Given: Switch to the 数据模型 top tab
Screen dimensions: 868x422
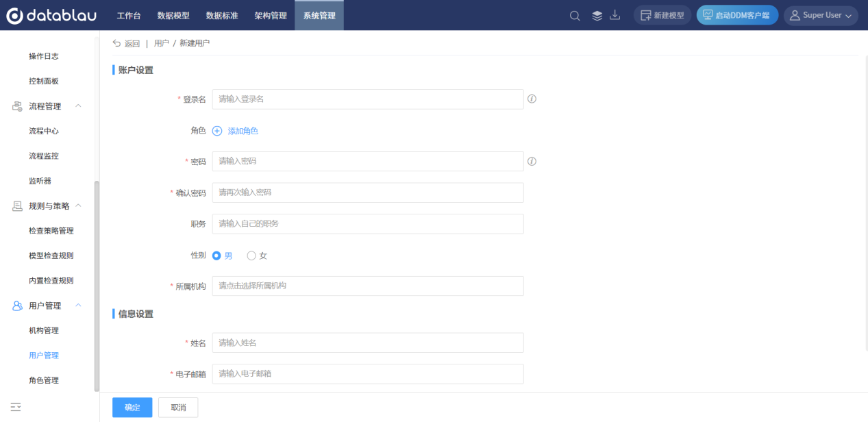Looking at the screenshot, I should (173, 16).
